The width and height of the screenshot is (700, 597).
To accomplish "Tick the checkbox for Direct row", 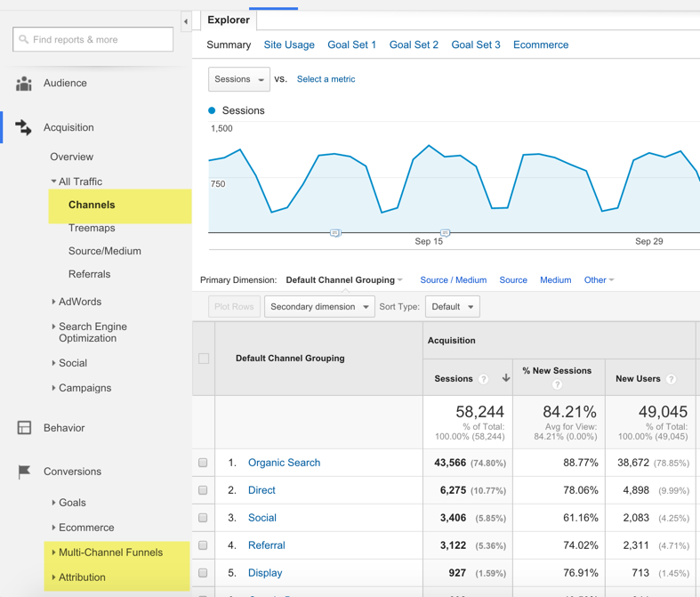I will [204, 490].
